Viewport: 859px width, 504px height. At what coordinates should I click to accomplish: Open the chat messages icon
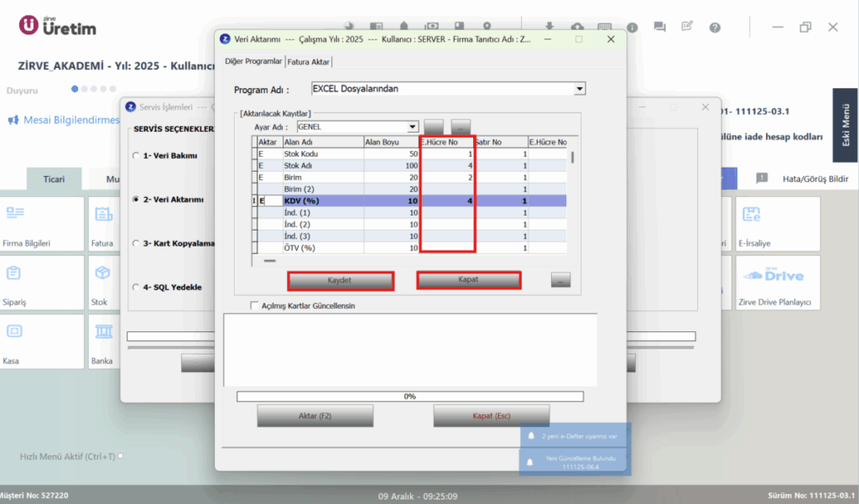(x=659, y=27)
